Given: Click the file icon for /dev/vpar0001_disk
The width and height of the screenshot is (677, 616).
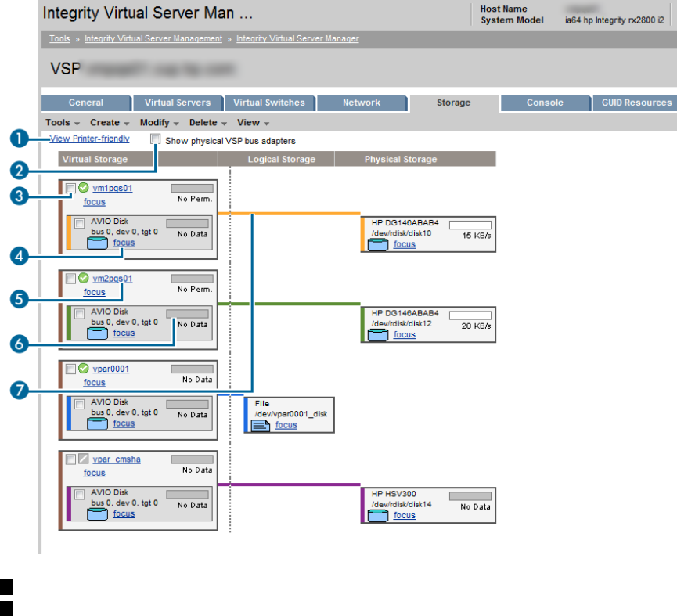Looking at the screenshot, I should (x=260, y=425).
